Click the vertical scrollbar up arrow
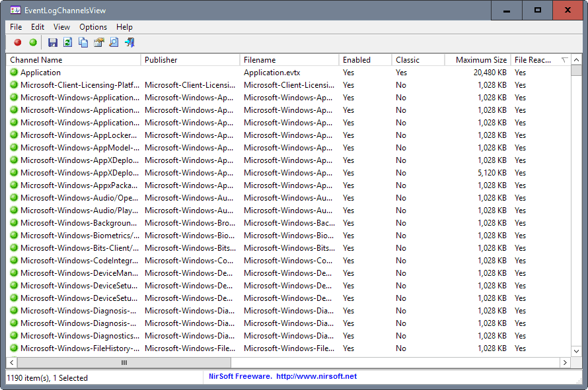 (576, 59)
